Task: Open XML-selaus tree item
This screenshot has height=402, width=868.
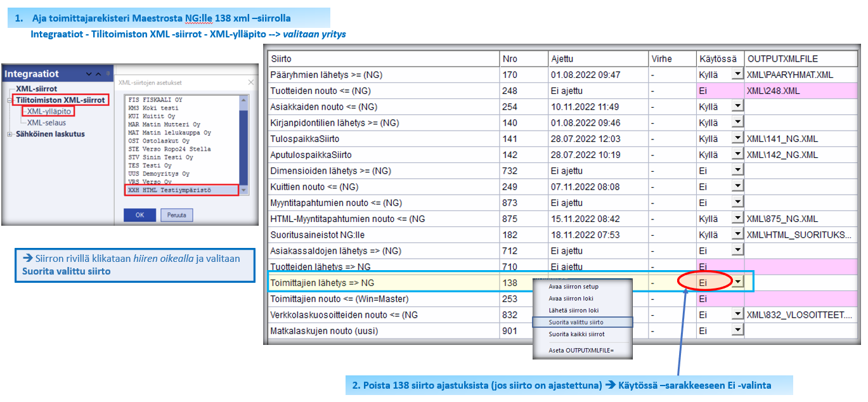Action: pos(46,123)
